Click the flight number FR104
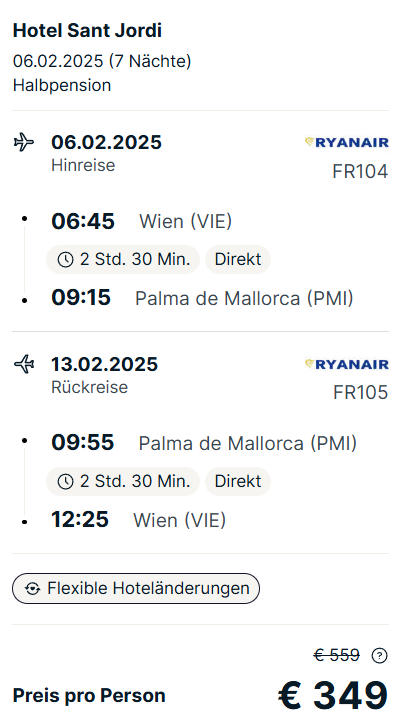This screenshot has width=399, height=726. 360,172
